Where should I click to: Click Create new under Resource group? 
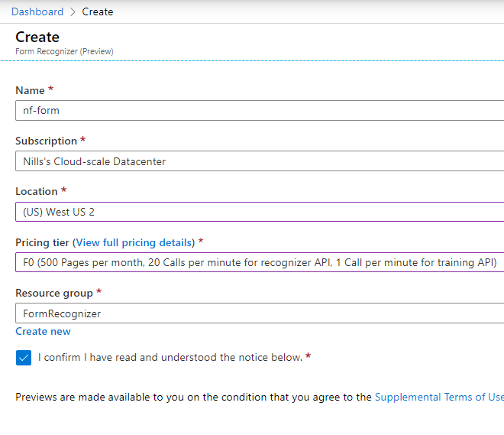43,331
